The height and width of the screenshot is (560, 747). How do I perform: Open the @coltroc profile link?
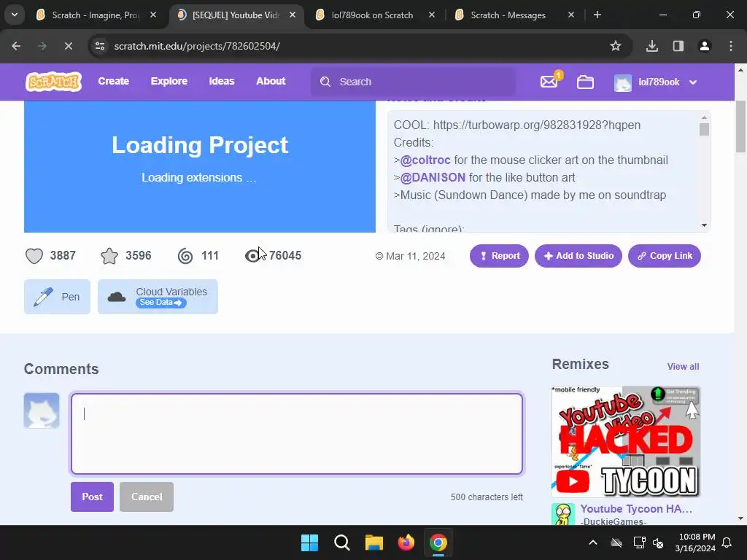[x=425, y=160]
